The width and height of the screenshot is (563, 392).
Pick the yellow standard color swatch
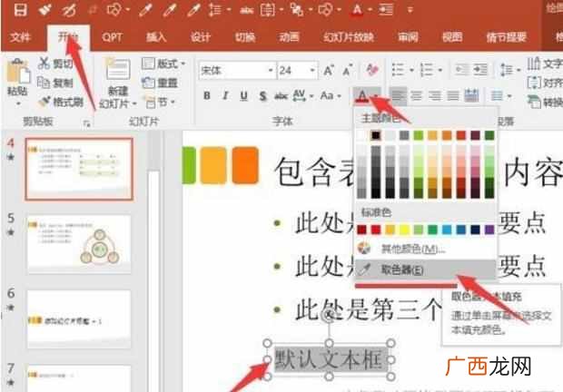[404, 230]
